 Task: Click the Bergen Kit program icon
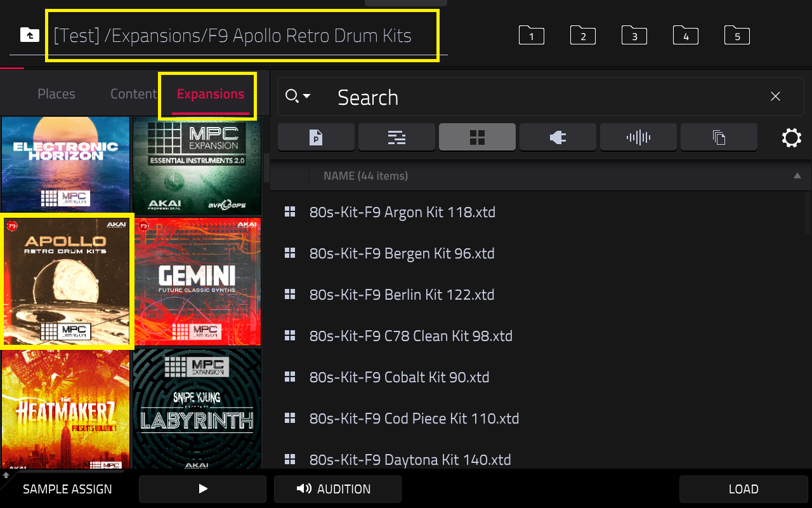coord(290,253)
